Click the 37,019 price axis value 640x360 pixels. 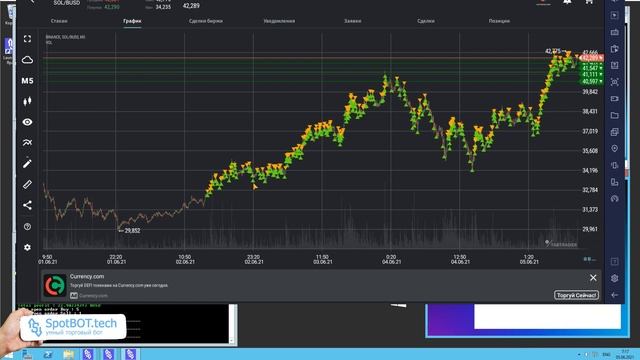(590, 131)
